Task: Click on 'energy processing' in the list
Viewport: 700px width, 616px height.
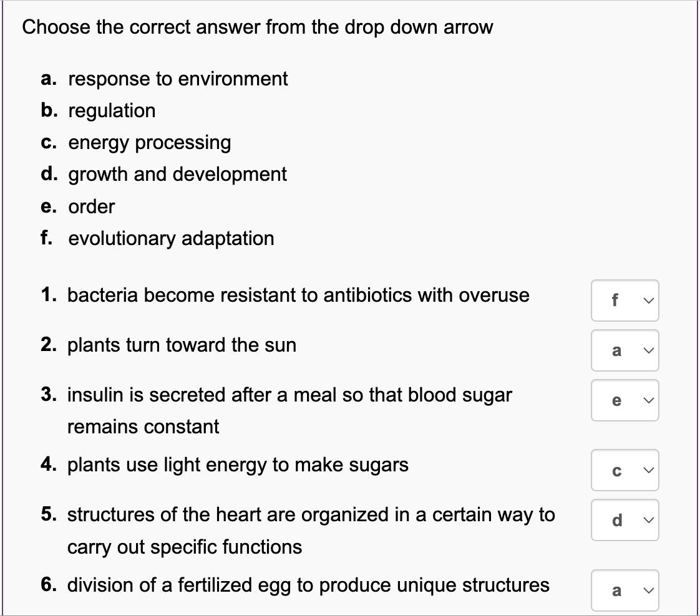Action: point(150,143)
